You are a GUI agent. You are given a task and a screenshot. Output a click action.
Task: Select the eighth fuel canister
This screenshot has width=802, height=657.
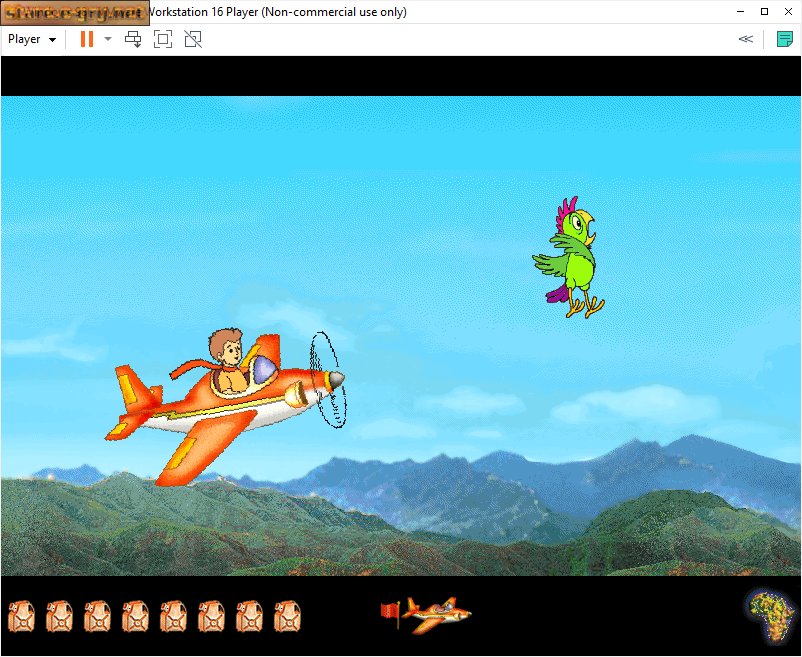[287, 616]
